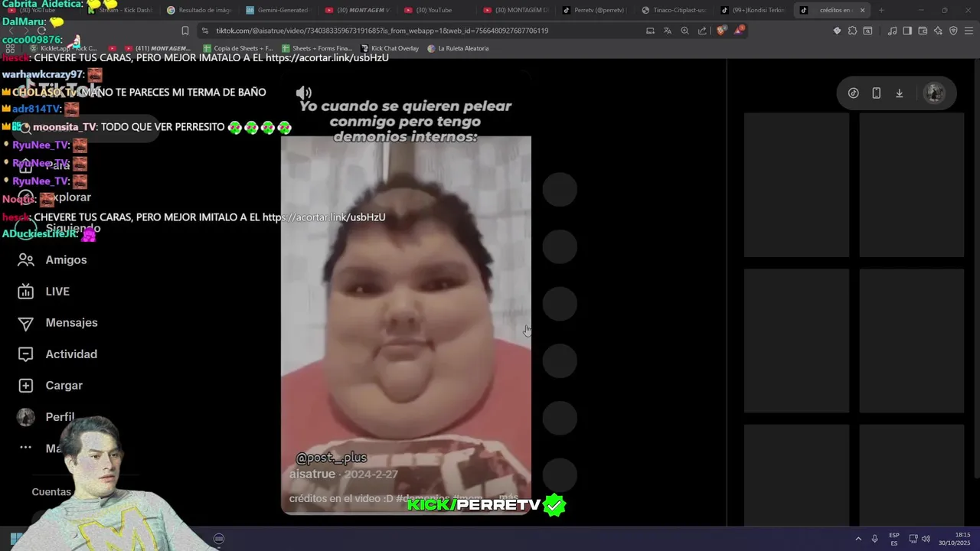Click the music note icon in browser toolbar
The height and width of the screenshot is (551, 980).
tap(892, 31)
